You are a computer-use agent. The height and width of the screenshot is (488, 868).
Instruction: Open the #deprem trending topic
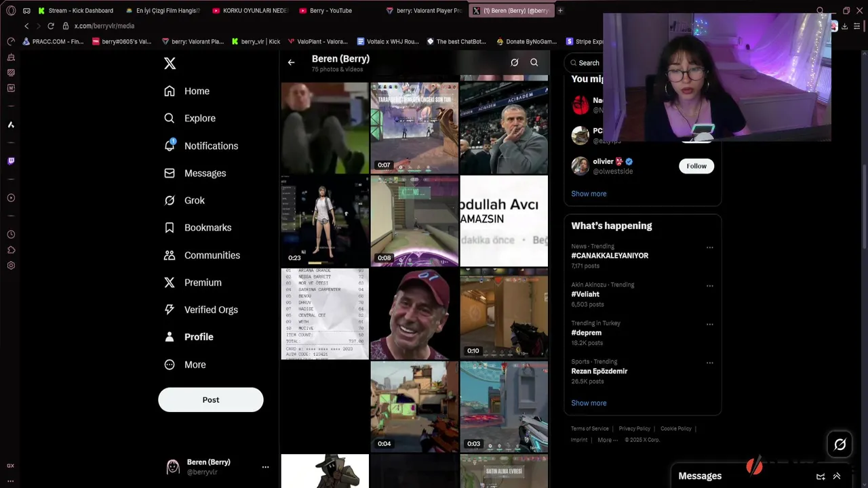pyautogui.click(x=587, y=333)
